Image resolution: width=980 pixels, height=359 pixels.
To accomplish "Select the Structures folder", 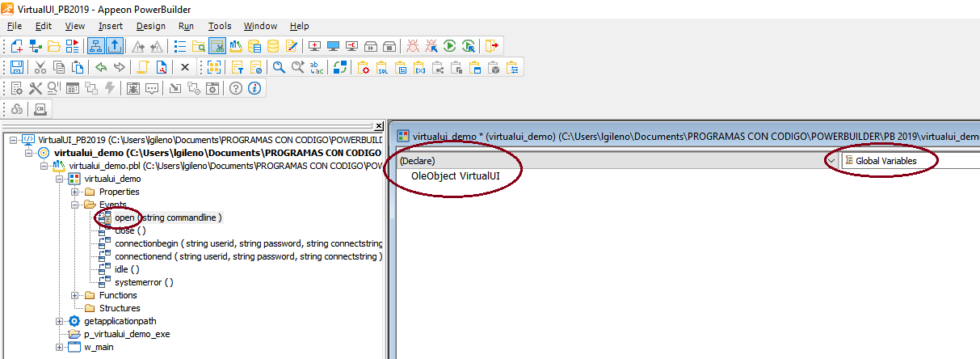I will 120,308.
